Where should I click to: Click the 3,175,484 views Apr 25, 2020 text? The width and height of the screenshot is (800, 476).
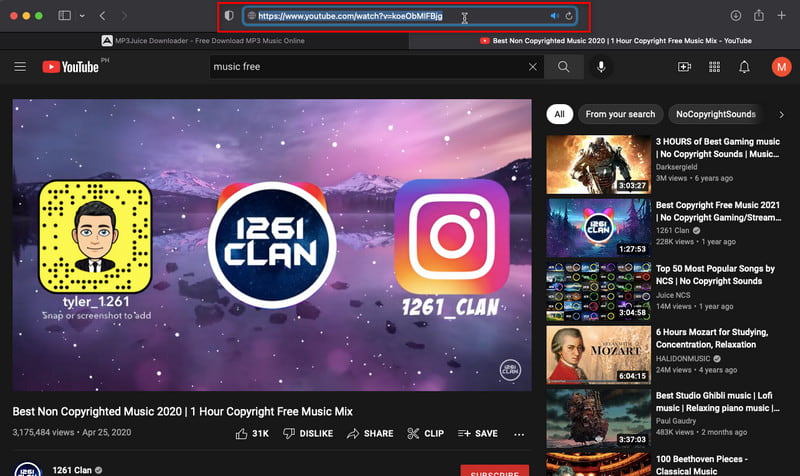tap(72, 432)
